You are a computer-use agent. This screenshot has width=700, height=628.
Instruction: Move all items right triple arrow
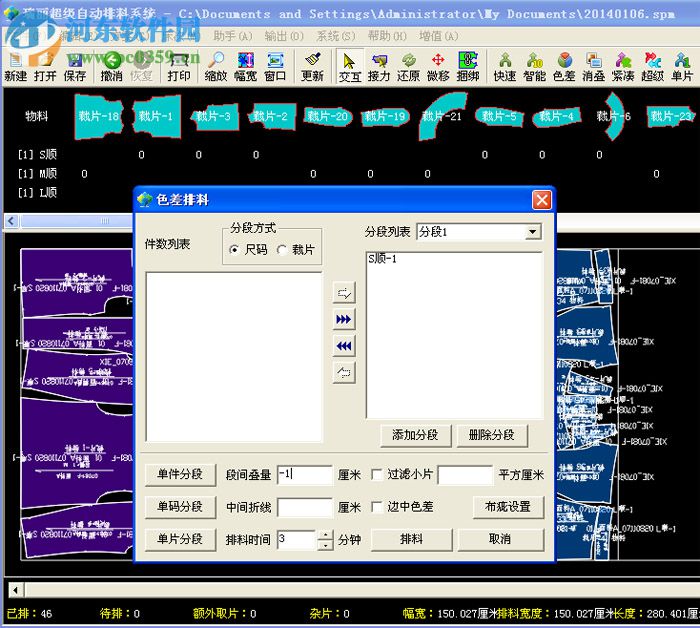(344, 319)
